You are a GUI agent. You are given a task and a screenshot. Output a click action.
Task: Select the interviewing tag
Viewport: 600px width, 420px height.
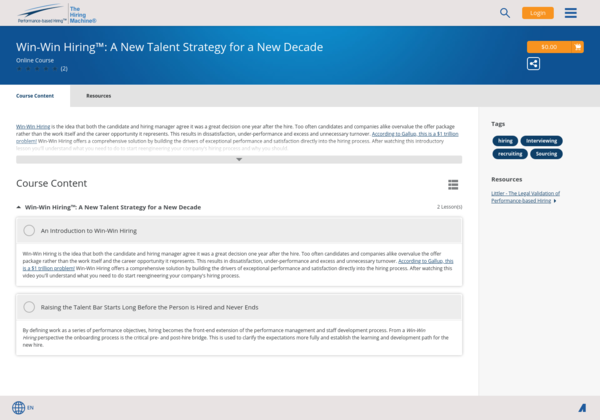click(x=541, y=141)
